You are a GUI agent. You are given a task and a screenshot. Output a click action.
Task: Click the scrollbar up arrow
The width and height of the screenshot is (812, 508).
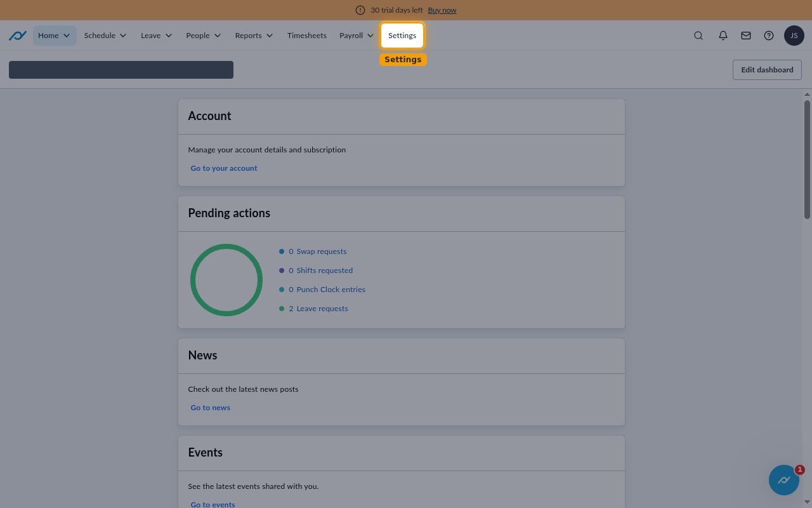pyautogui.click(x=807, y=94)
